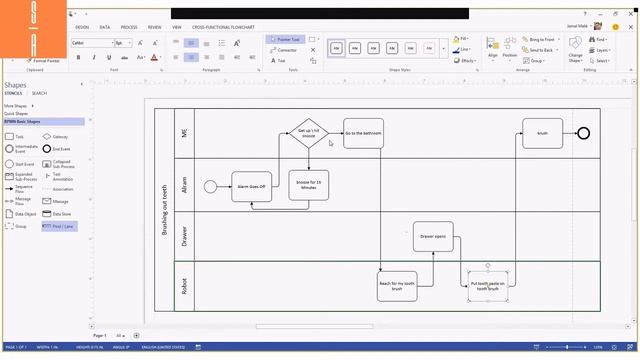Select the 'Go to the bathroom' task shape
The height and width of the screenshot is (360, 640).
pos(363,133)
